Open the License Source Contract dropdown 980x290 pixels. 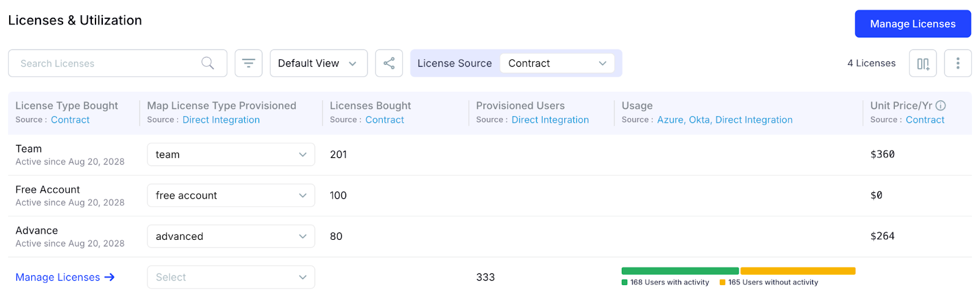click(557, 63)
